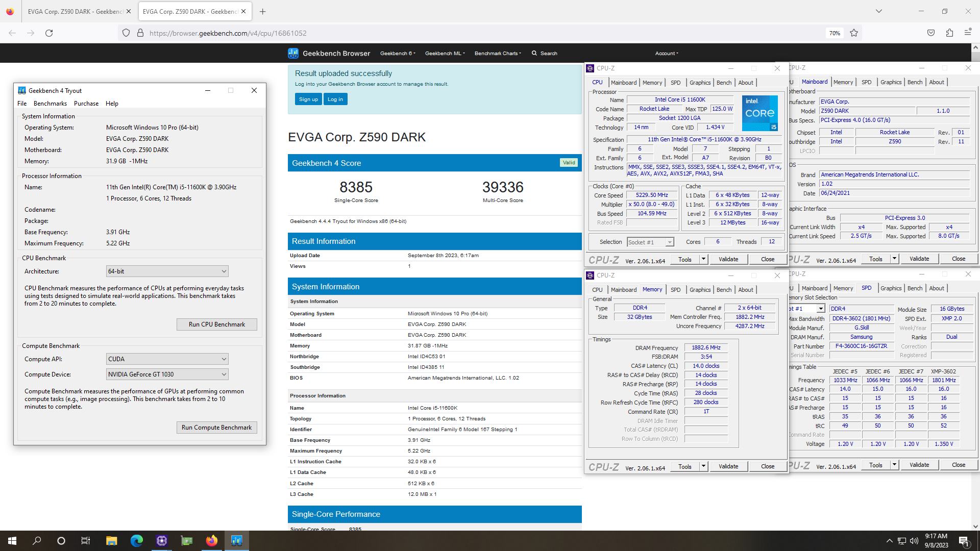
Task: Click Validate in CPU-Z CPU window
Action: (x=728, y=259)
